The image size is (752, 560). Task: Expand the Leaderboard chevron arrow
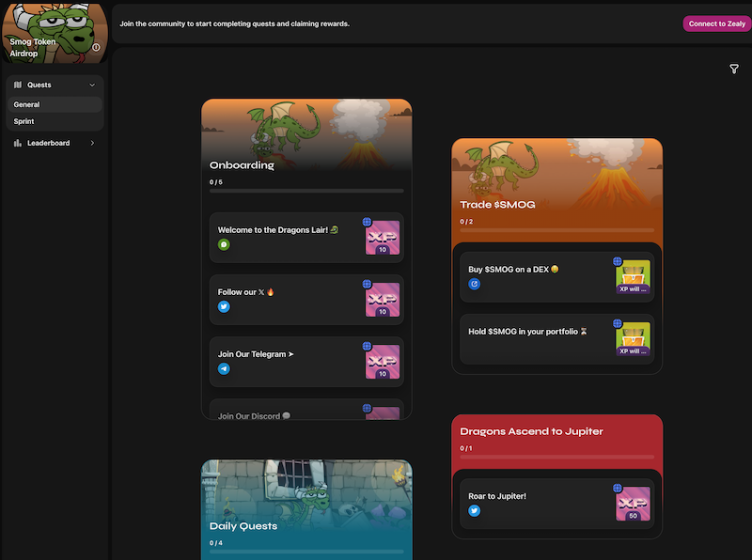click(92, 143)
